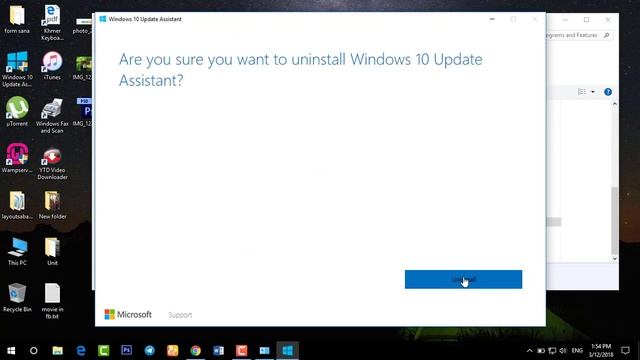Open the green Camtasia taskbar icon
640x360 pixels.
tap(104, 351)
